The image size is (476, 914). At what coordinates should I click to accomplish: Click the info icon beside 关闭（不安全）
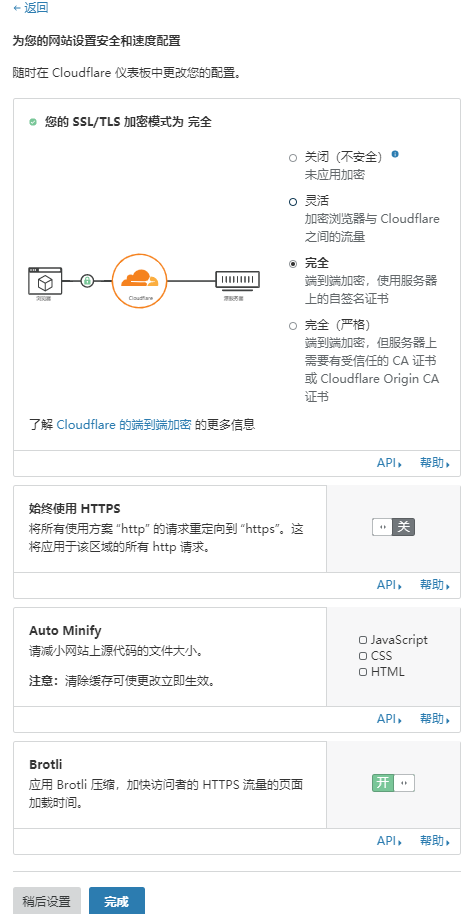coord(395,154)
